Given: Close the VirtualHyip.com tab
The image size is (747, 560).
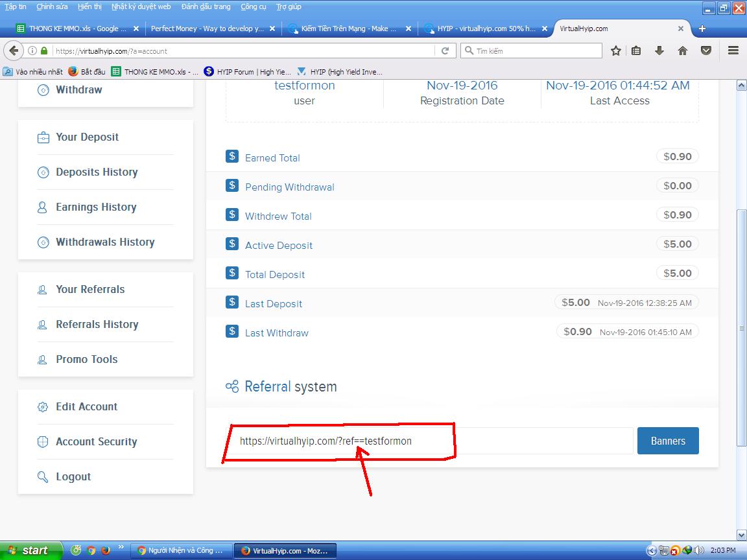Looking at the screenshot, I should (x=681, y=29).
